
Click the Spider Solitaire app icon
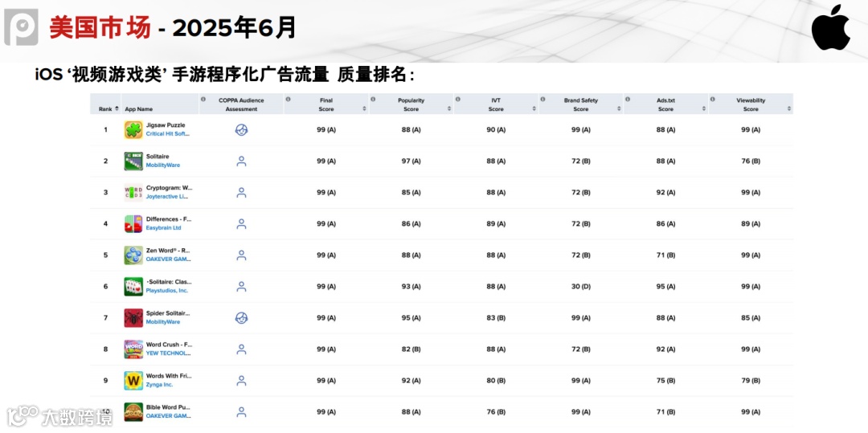click(x=133, y=318)
